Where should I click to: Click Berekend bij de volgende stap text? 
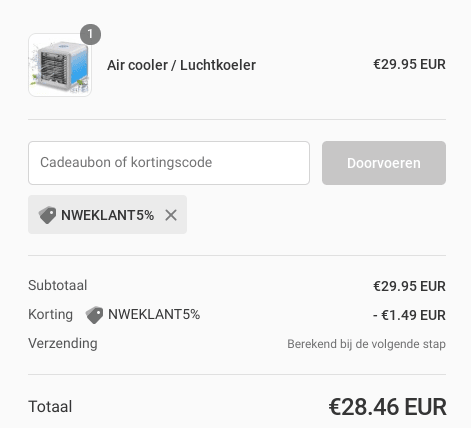pos(366,344)
